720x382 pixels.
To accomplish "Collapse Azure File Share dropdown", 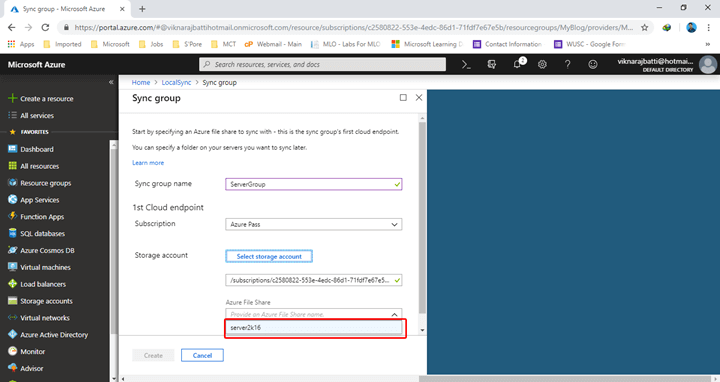I will pos(394,315).
